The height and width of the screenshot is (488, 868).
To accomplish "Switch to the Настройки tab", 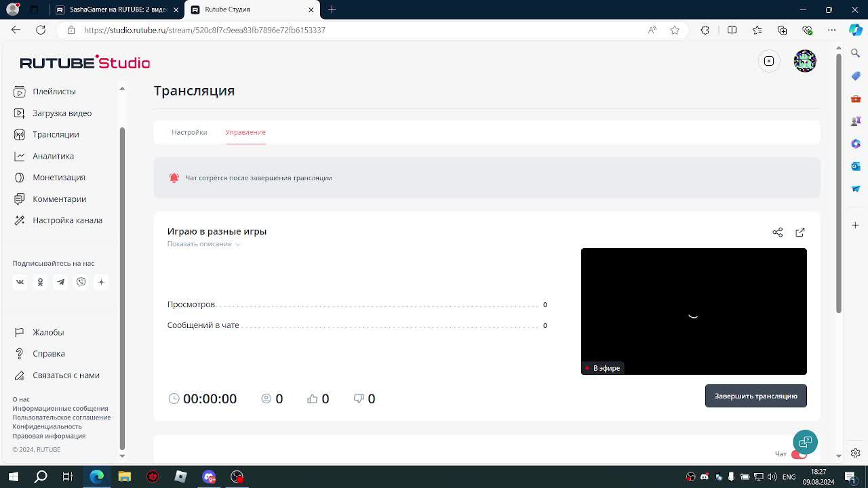I will 189,132.
